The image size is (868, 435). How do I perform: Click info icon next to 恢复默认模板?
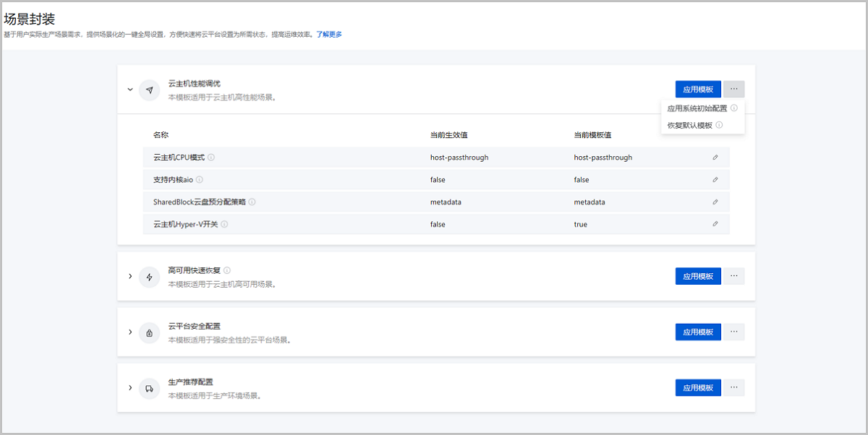pyautogui.click(x=719, y=125)
